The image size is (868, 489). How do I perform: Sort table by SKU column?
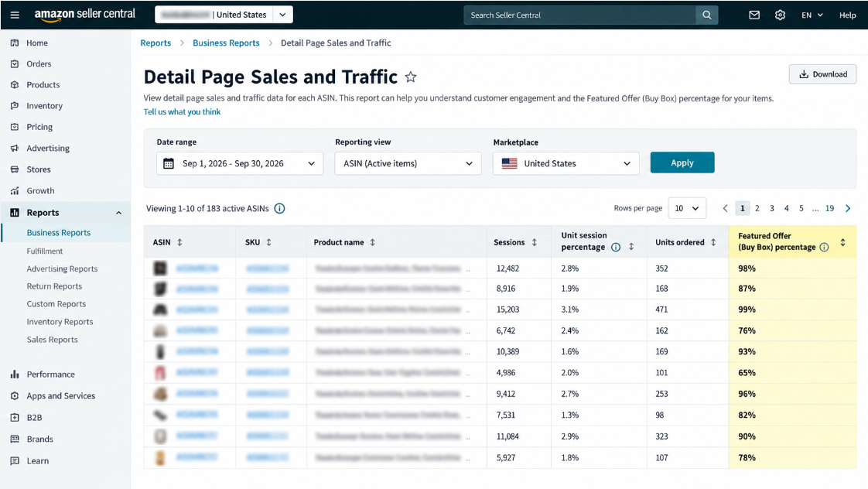(268, 242)
